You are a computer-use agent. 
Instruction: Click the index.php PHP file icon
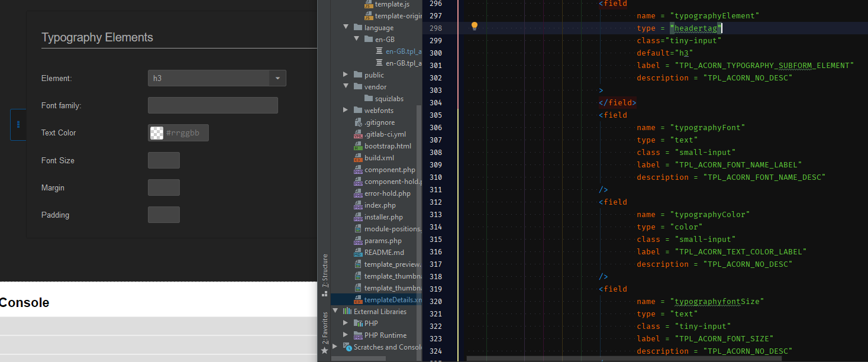(358, 205)
